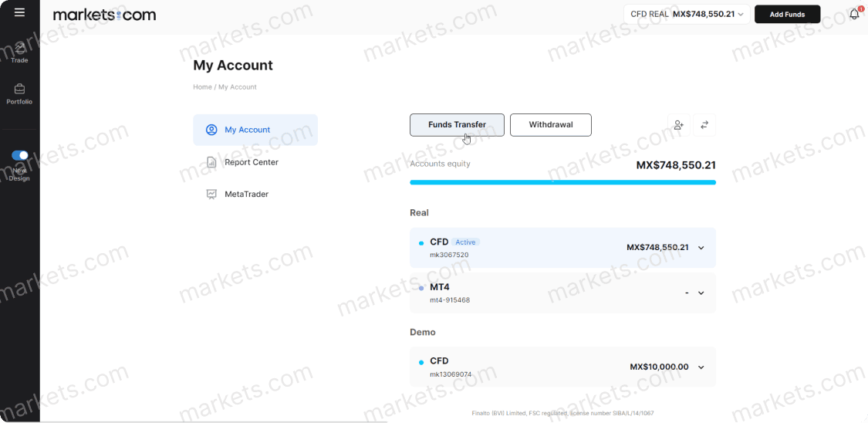Screen dimensions: 868x423
Task: Click the Real section heading
Action: pyautogui.click(x=419, y=212)
